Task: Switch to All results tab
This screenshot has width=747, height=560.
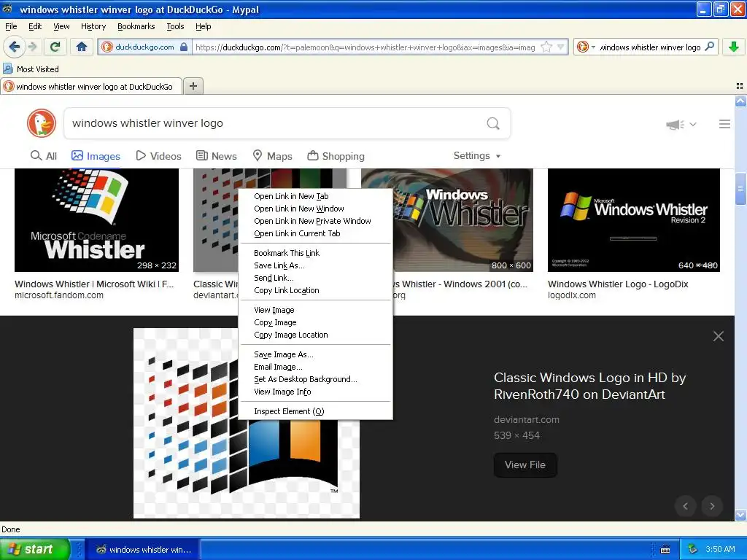Action: coord(44,156)
